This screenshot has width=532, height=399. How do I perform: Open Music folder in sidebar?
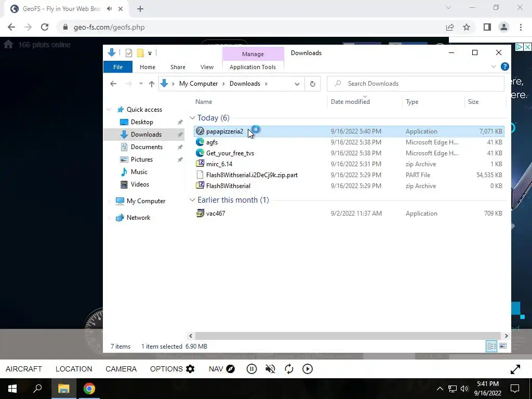(x=139, y=171)
